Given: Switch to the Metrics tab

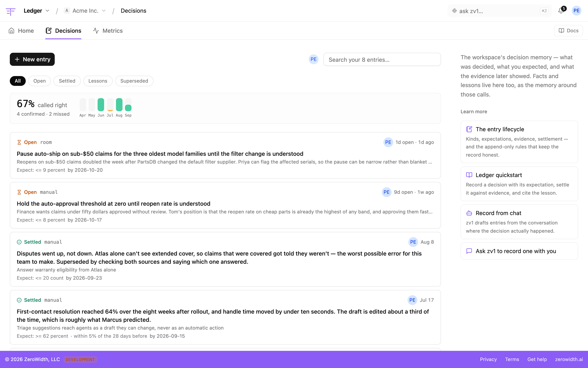Looking at the screenshot, I should click(108, 31).
